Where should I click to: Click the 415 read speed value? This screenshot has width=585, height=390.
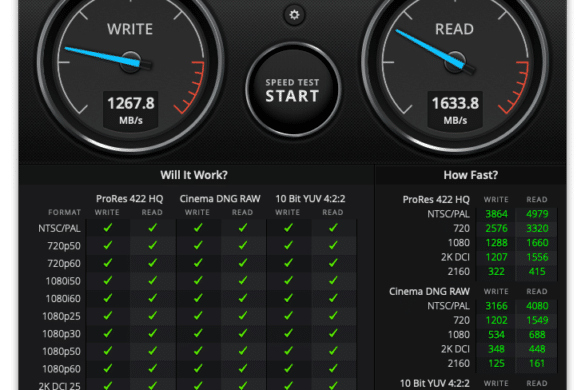tap(537, 271)
